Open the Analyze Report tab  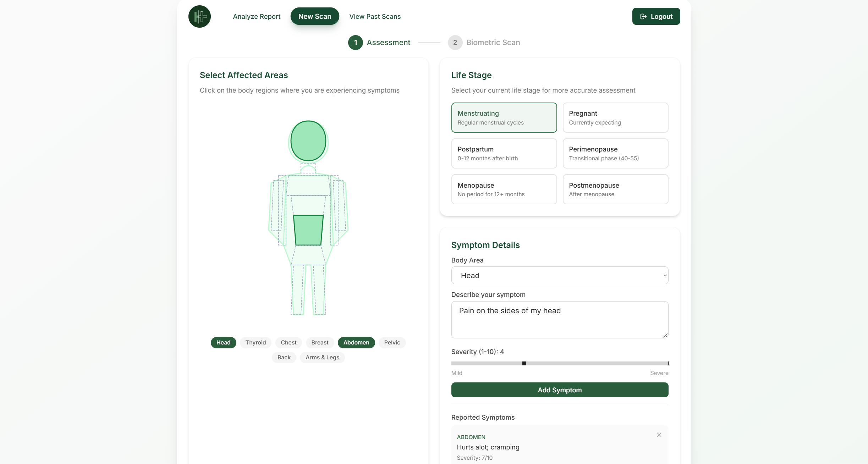(257, 16)
